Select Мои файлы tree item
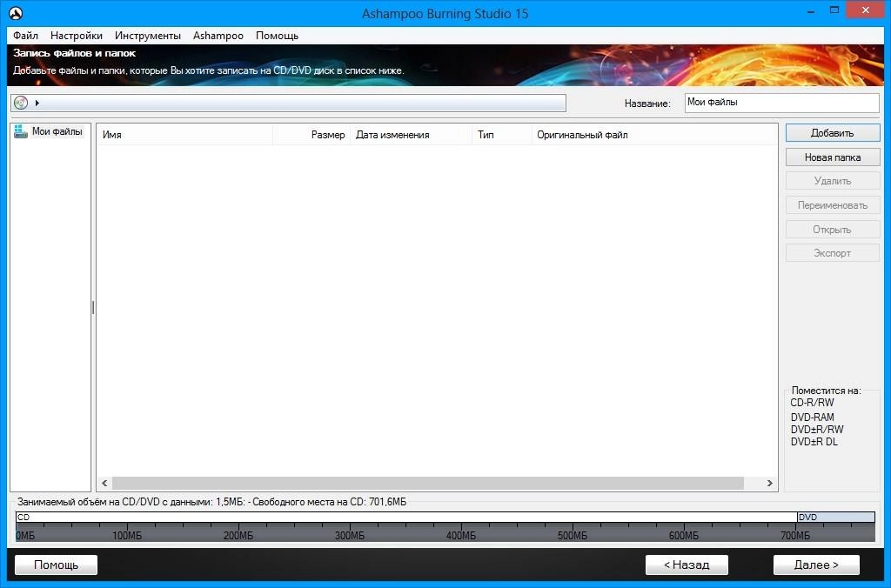891x588 pixels. pyautogui.click(x=57, y=131)
